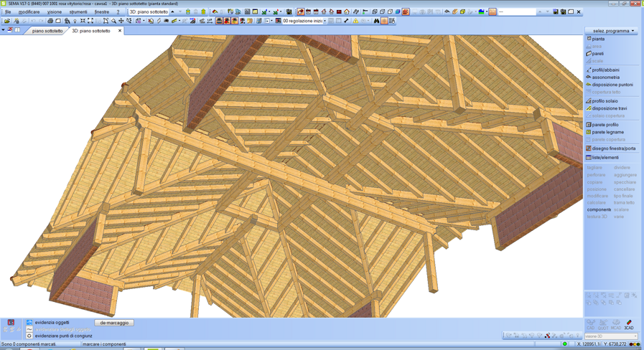Open the modificare menu

pyautogui.click(x=29, y=12)
